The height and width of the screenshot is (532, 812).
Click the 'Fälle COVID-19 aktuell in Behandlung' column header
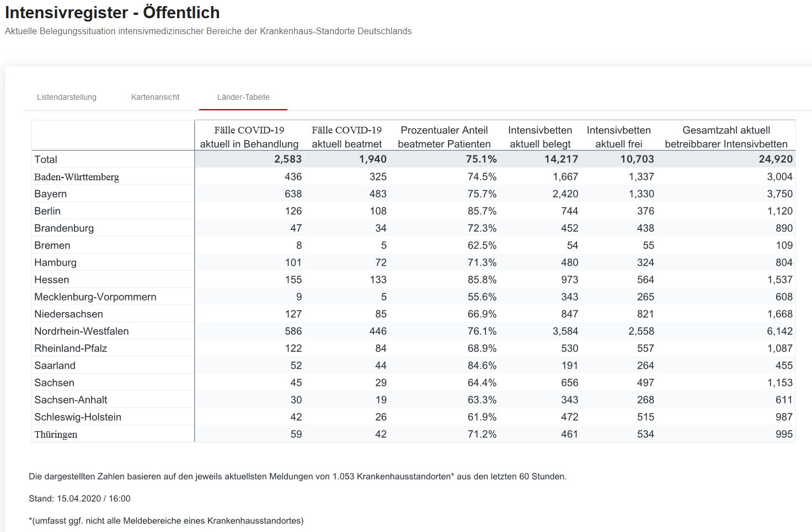click(249, 137)
